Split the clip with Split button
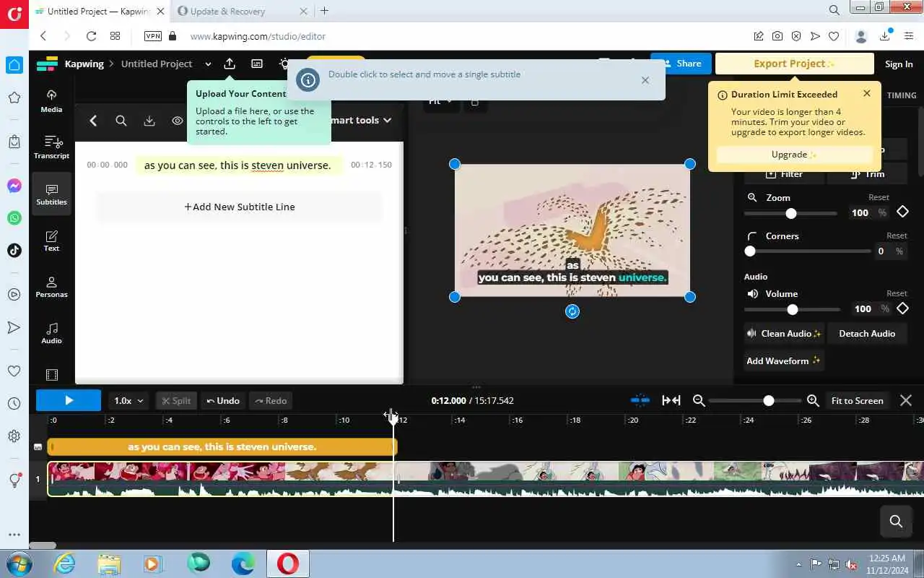The height and width of the screenshot is (578, 924). (x=176, y=400)
